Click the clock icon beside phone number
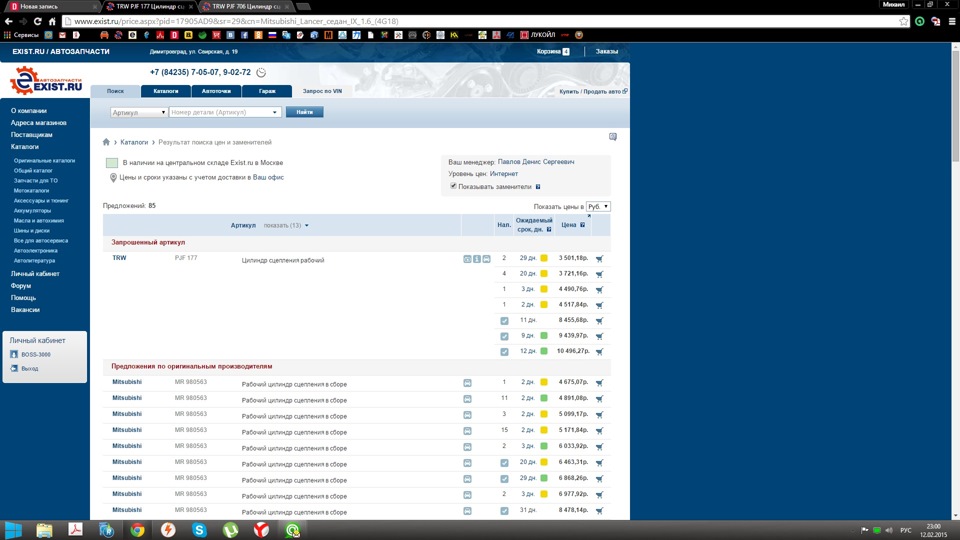Viewport: 960px width, 540px height. pyautogui.click(x=261, y=72)
